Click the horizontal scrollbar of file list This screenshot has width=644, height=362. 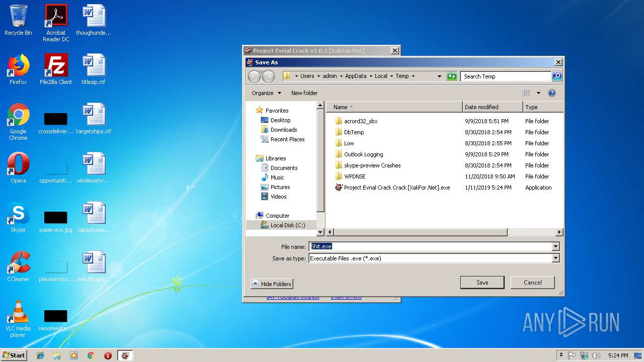[x=420, y=232]
